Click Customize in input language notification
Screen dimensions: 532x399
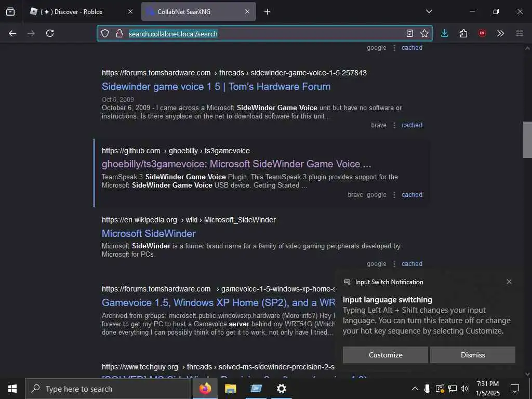pyautogui.click(x=385, y=355)
